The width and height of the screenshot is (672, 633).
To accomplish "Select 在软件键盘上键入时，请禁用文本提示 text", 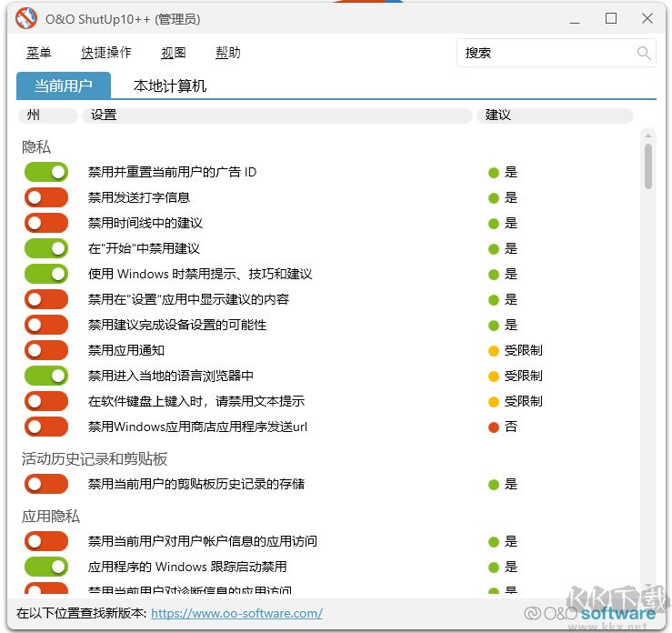I will [196, 401].
